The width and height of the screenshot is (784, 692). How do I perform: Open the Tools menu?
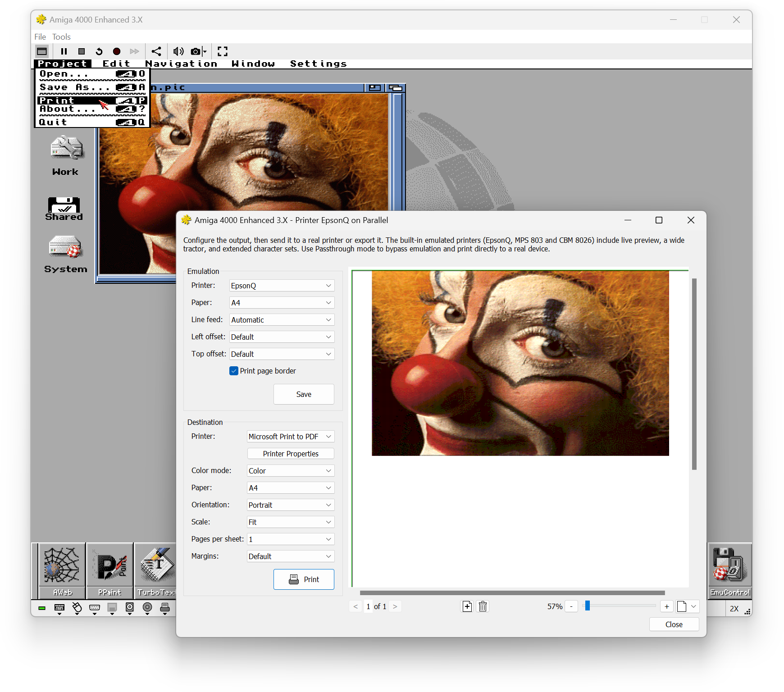point(61,37)
